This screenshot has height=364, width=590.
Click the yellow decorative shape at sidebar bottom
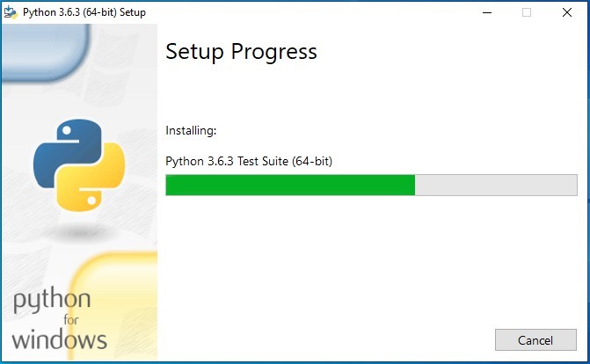point(123,290)
